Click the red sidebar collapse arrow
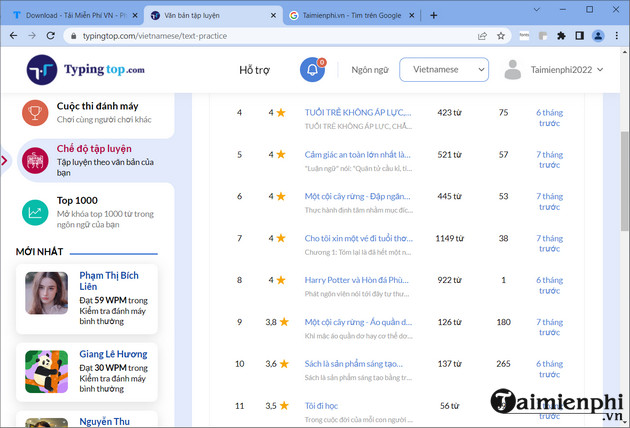 coord(4,161)
